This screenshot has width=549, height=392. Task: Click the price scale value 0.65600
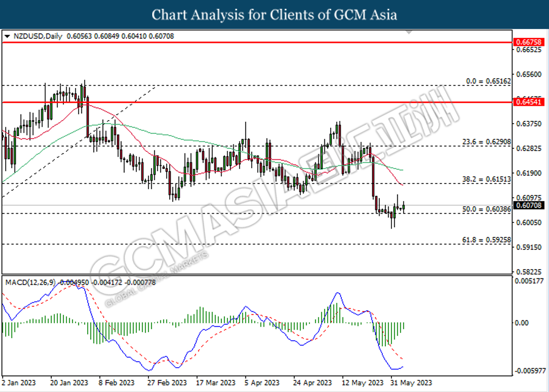pyautogui.click(x=529, y=74)
